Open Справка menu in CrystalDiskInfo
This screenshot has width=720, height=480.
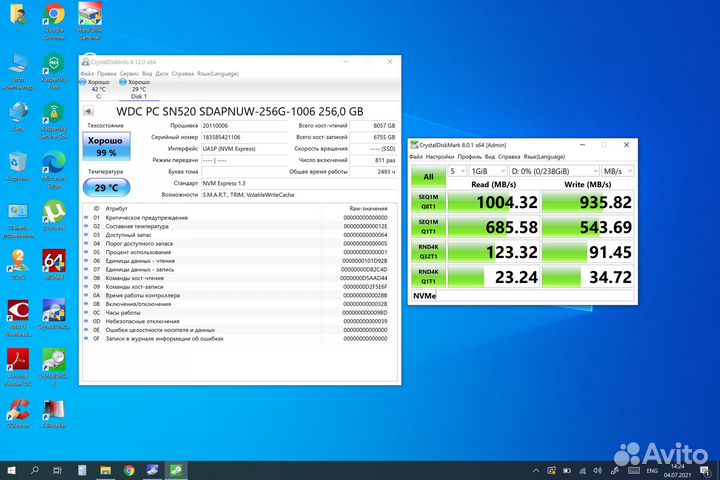click(182, 73)
